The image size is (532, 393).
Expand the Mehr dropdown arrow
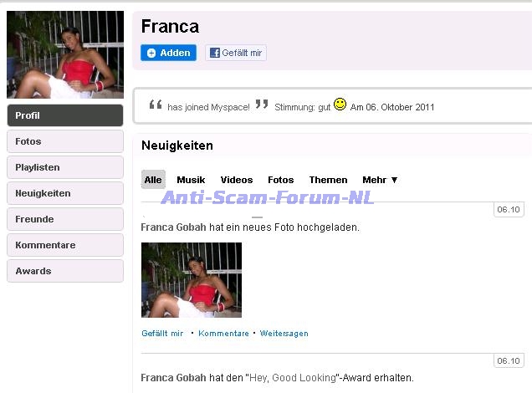[x=394, y=180]
